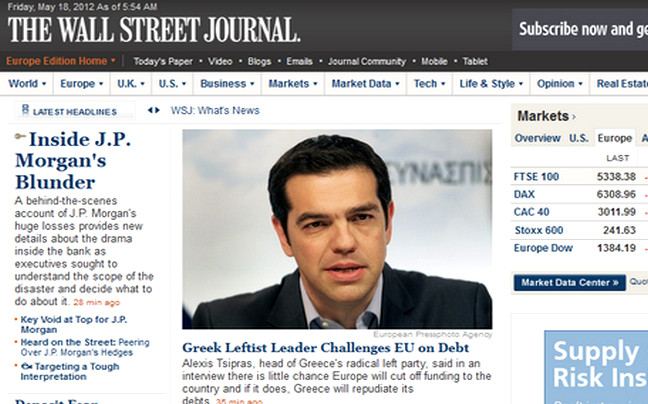Image resolution: width=648 pixels, height=404 pixels.
Task: Open the Mobile link
Action: coord(434,62)
